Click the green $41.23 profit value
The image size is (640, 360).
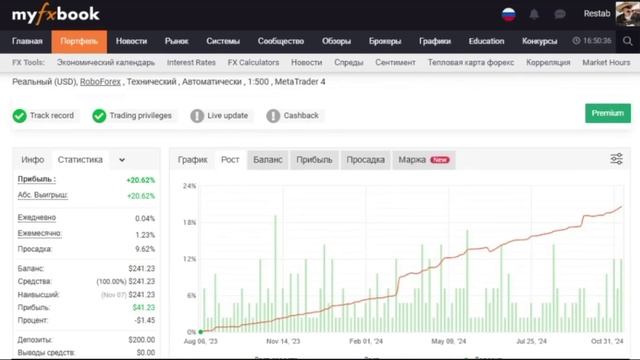tap(144, 307)
